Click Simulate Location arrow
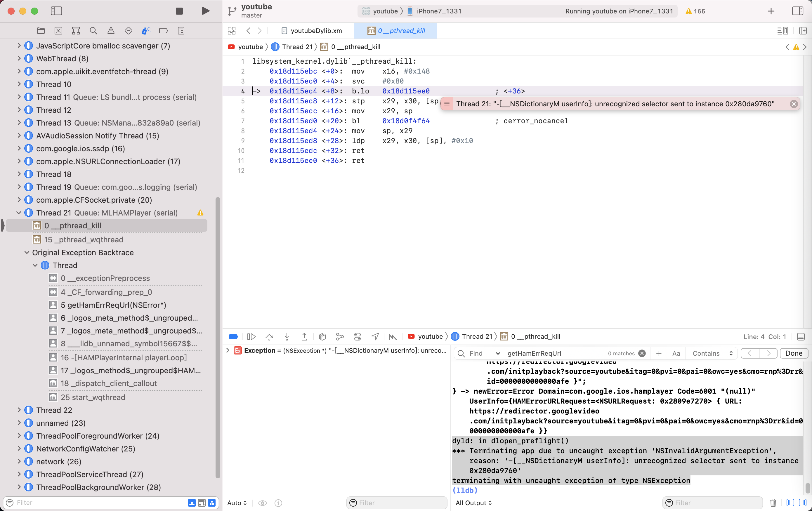812x511 pixels. [375, 336]
